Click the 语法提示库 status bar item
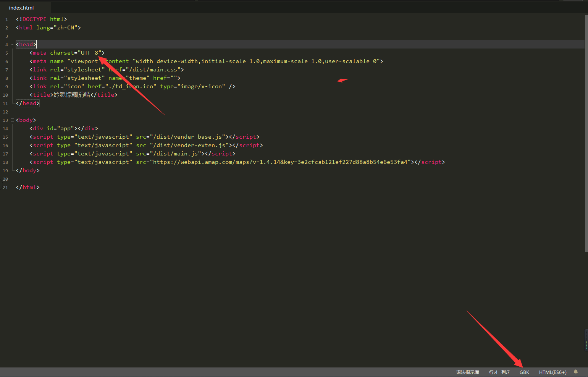 tap(467, 372)
